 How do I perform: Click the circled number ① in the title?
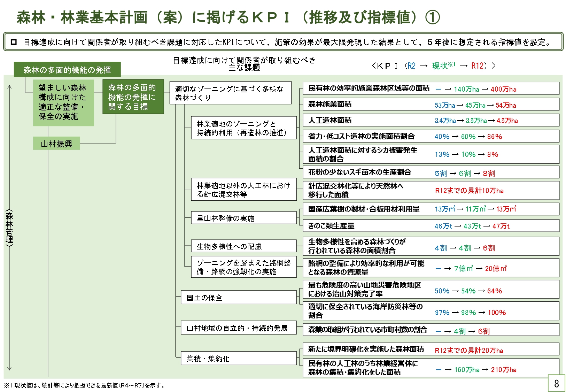(x=432, y=17)
